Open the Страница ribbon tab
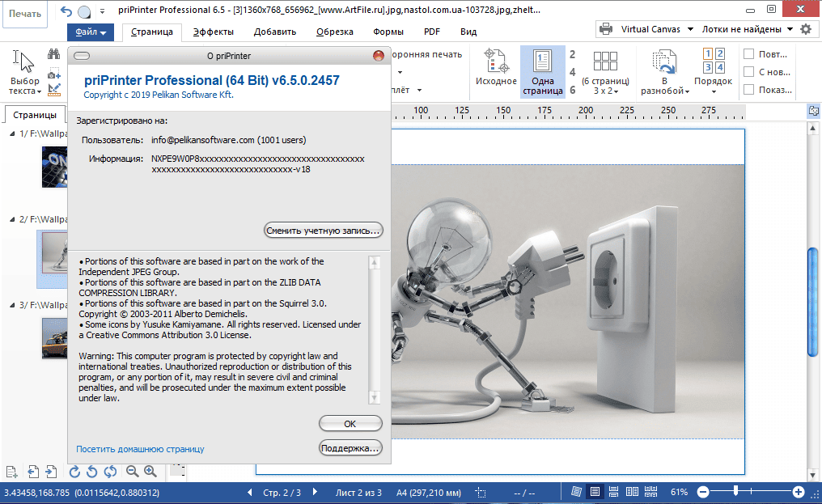 152,32
